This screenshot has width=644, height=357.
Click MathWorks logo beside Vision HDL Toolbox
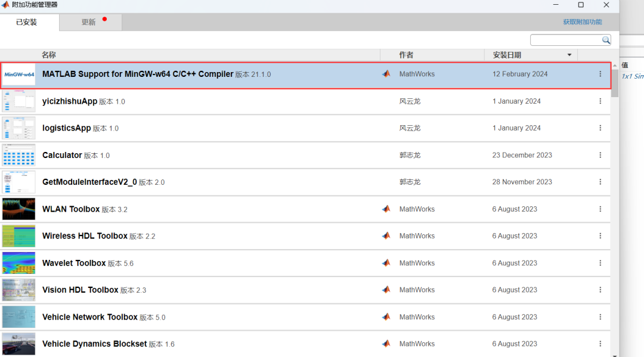coord(386,290)
